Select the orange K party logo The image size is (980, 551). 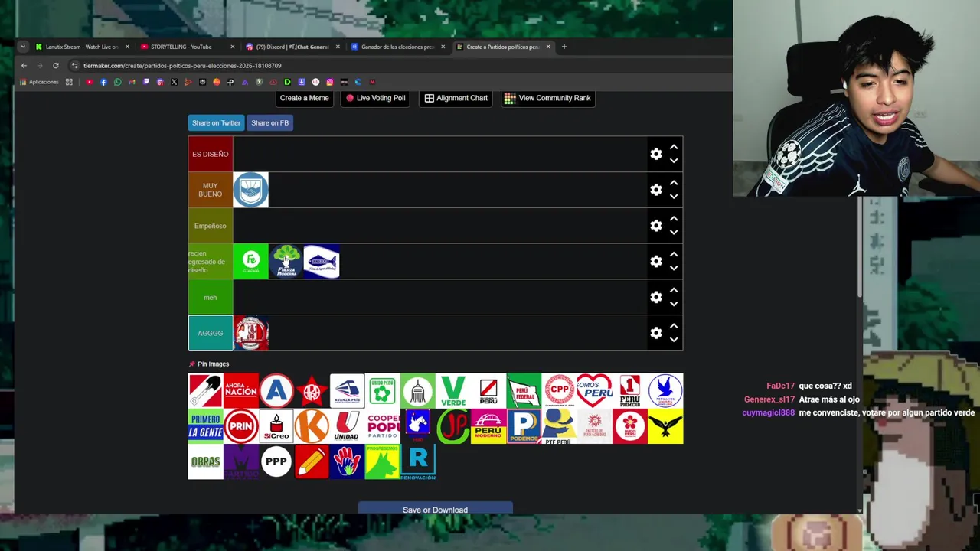312,426
